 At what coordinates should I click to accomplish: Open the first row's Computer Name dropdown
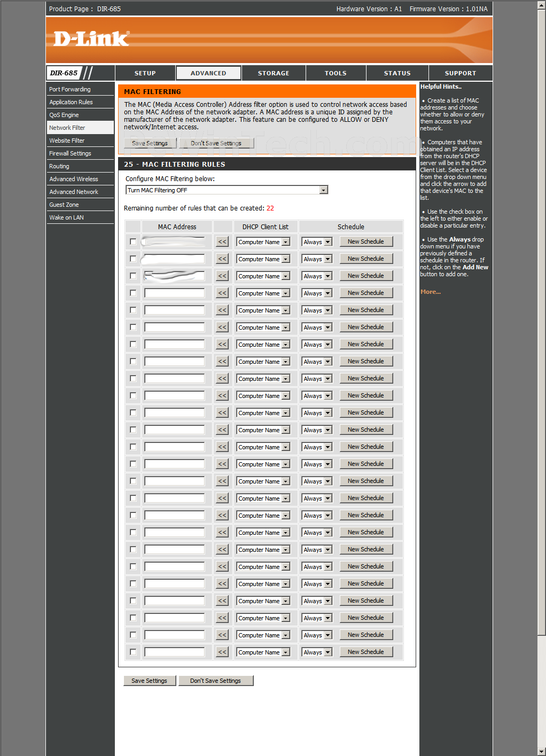[x=263, y=242]
